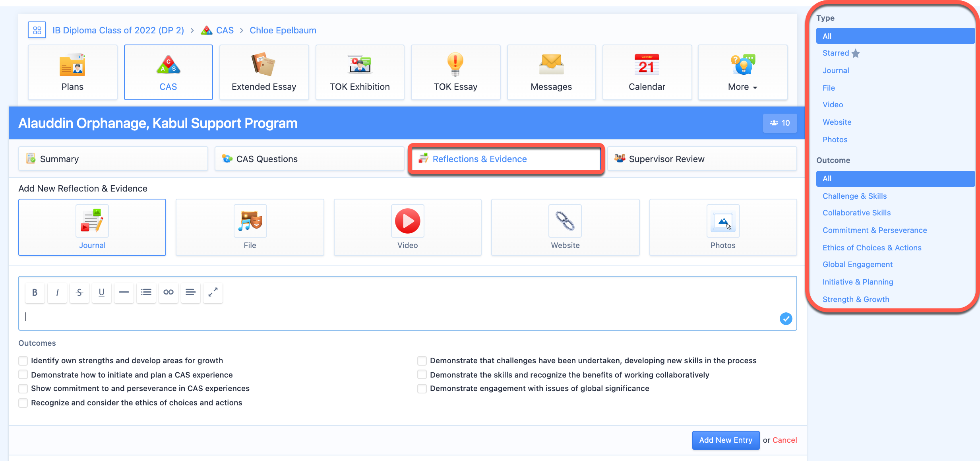Select the Video evidence type
The height and width of the screenshot is (461, 980).
tap(408, 227)
